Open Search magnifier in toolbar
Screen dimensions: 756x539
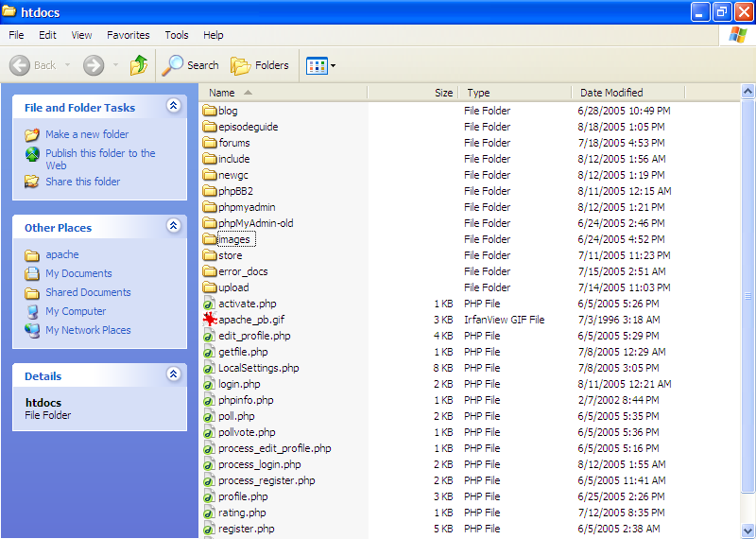172,65
